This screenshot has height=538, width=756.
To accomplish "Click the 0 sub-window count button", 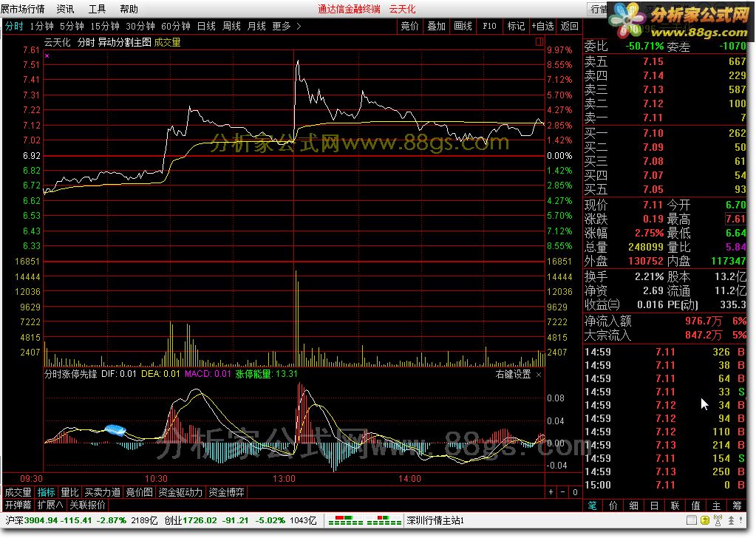I will 575,492.
